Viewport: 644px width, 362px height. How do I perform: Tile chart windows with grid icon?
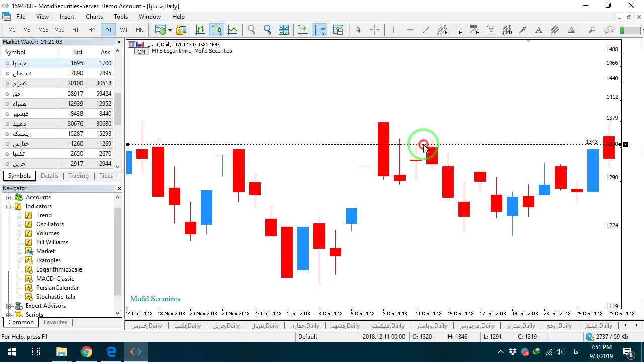point(284,30)
